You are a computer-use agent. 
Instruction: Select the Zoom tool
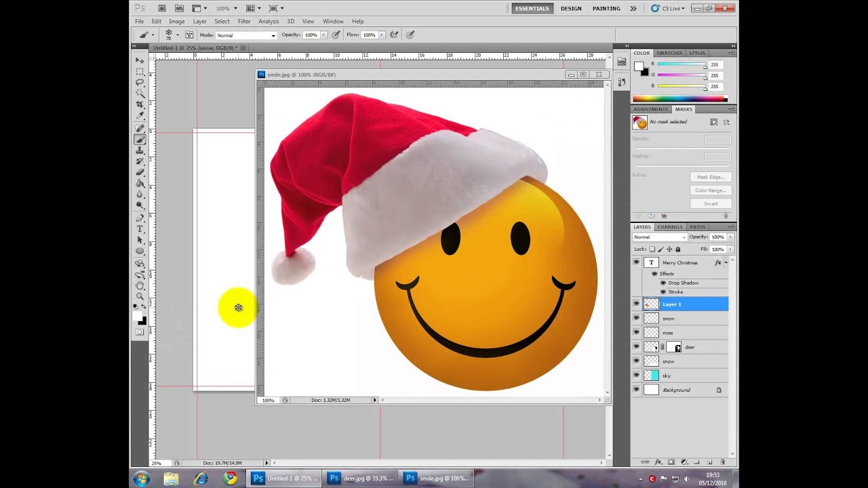(140, 296)
